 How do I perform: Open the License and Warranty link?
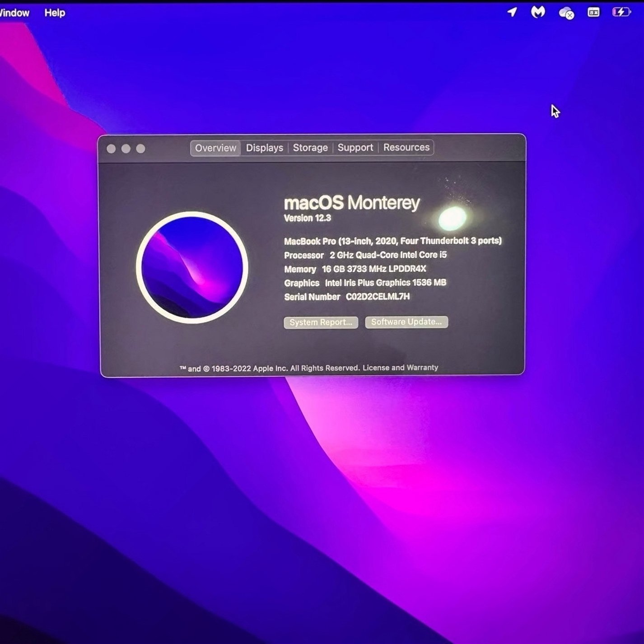(400, 368)
